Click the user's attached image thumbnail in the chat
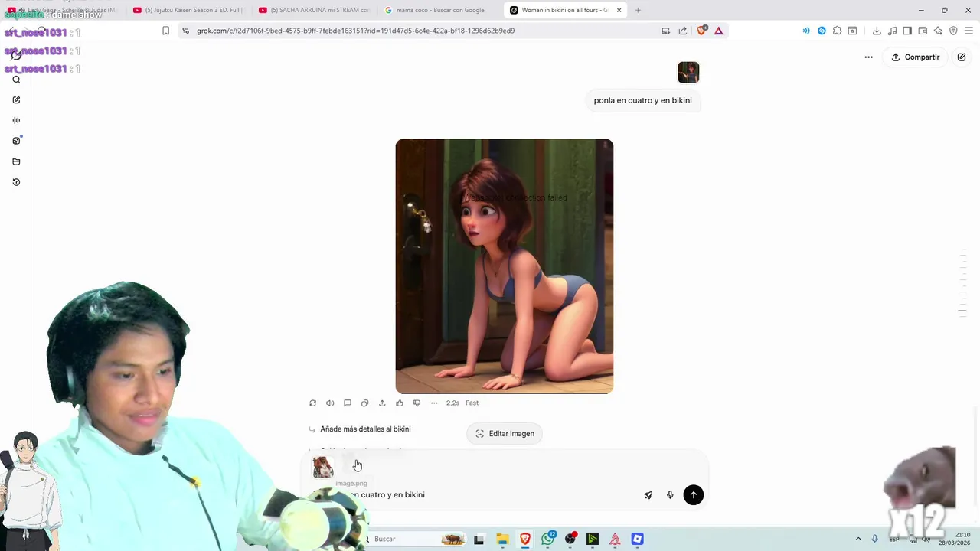Screen dimensions: 980x551 (x=688, y=73)
